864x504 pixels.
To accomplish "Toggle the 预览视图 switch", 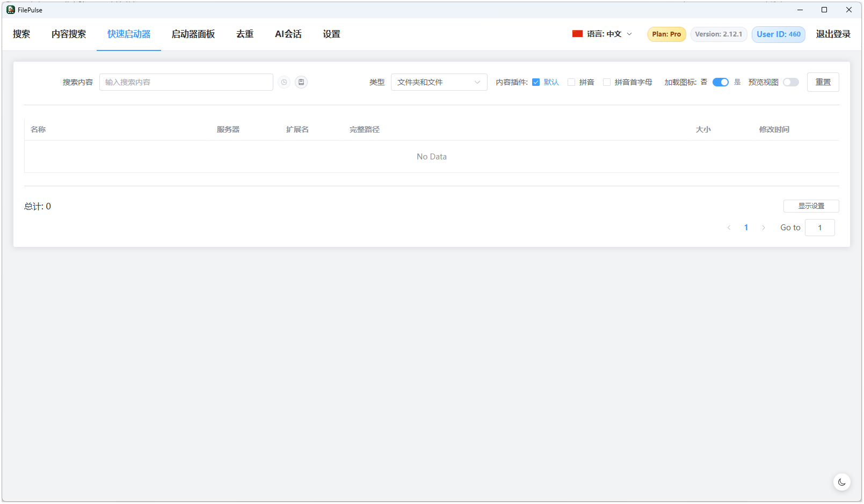I will click(x=791, y=82).
